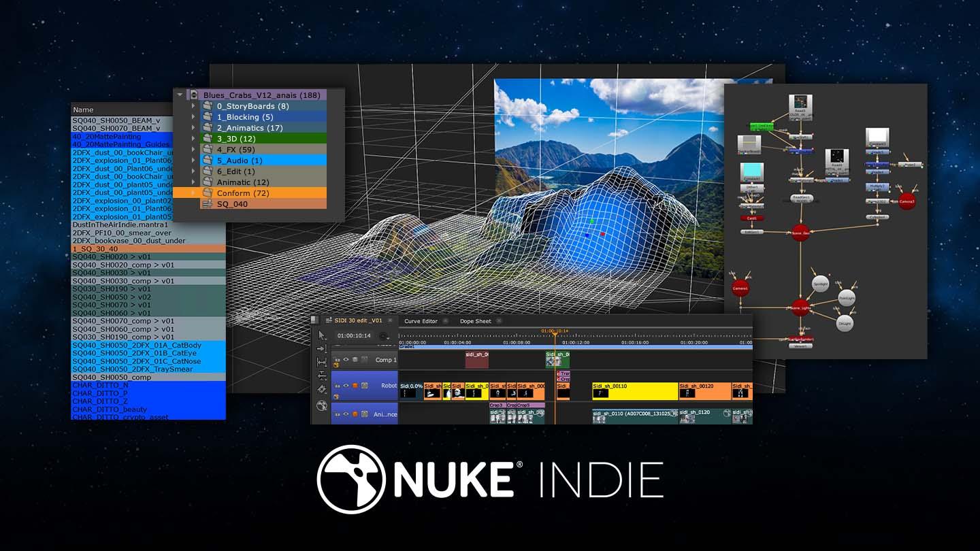
Task: Select the slip edit tool in the timeline toolbar
Action: [x=321, y=376]
